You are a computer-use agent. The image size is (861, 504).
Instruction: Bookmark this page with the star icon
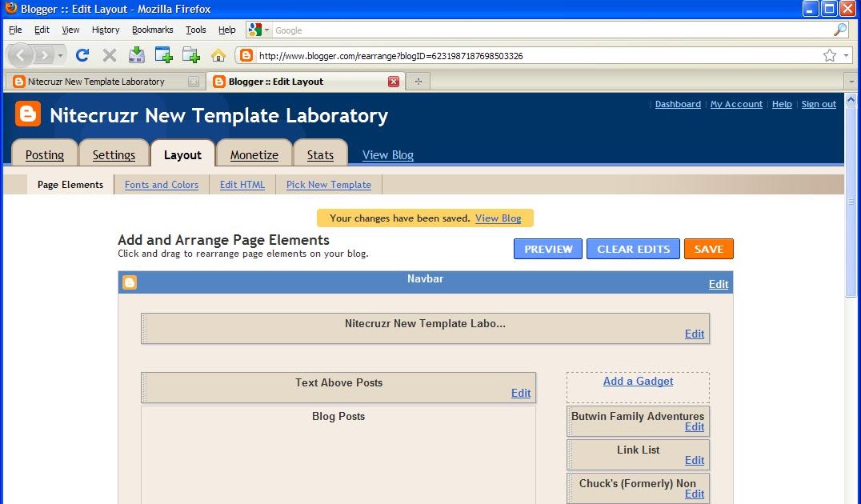(830, 55)
